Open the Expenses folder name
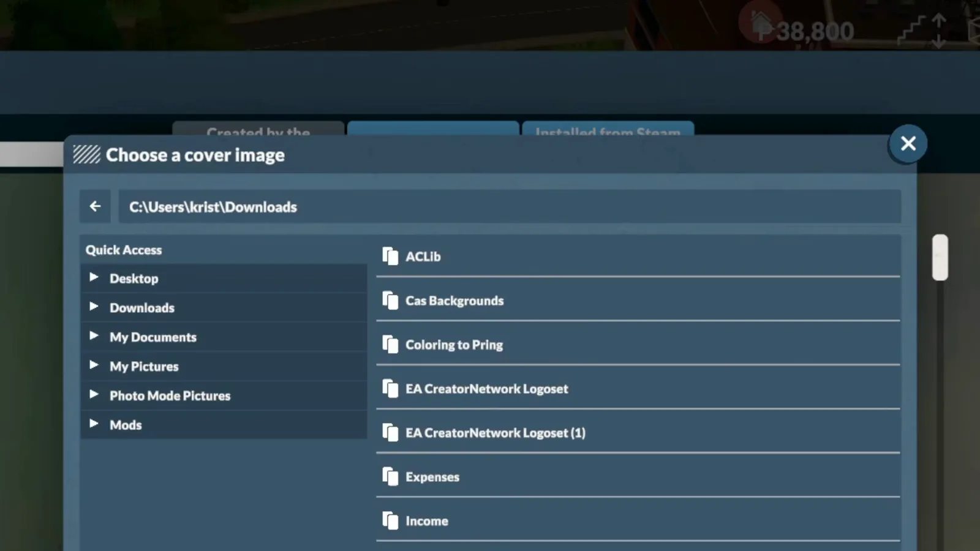 pyautogui.click(x=432, y=477)
